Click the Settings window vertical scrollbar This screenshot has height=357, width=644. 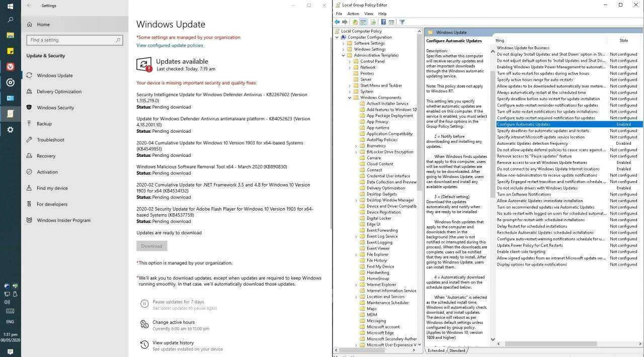330,133
